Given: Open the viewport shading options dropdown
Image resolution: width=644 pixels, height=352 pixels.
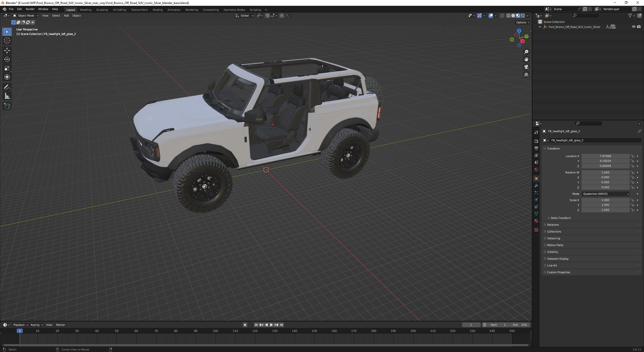Looking at the screenshot, I should coord(528,16).
